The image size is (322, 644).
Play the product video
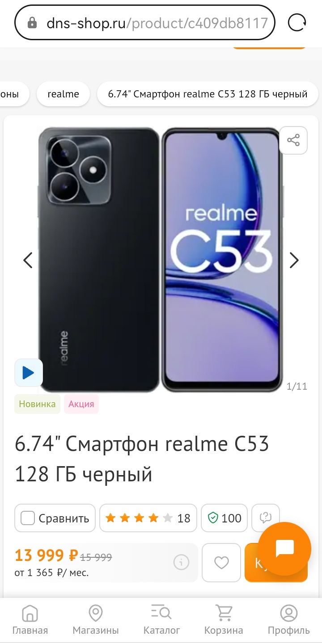click(29, 373)
